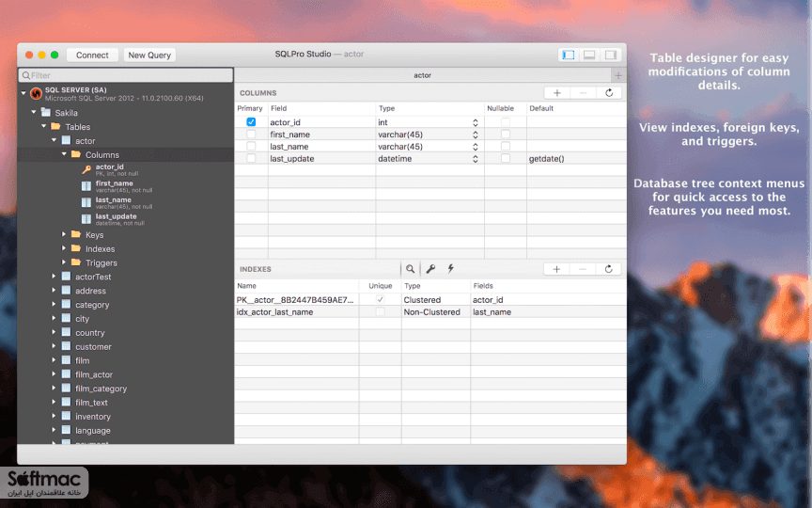Refresh the Columns list
Image resolution: width=812 pixels, height=508 pixels.
(609, 93)
